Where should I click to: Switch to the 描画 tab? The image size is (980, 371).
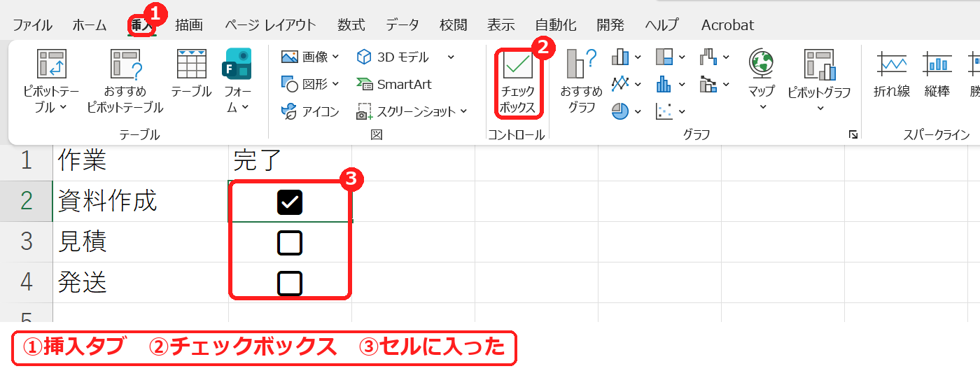[x=189, y=25]
